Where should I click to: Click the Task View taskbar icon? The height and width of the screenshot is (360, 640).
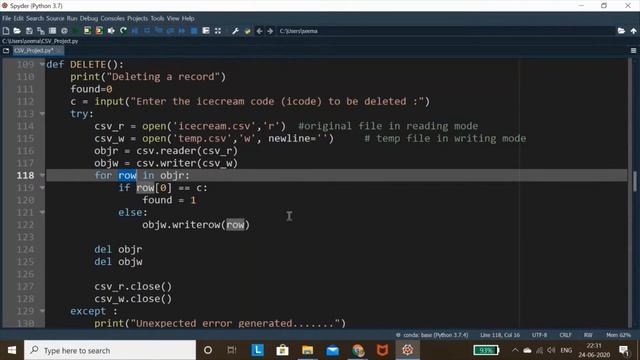point(232,350)
